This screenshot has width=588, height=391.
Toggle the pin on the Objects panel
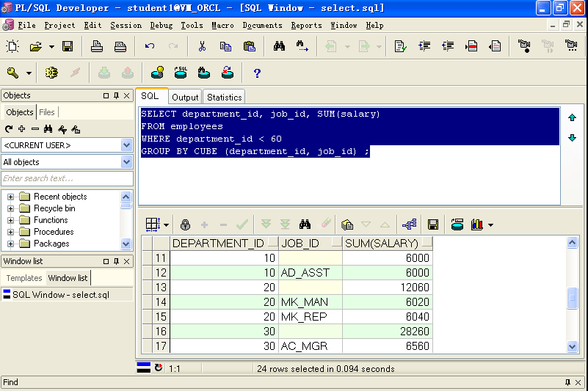click(x=116, y=95)
